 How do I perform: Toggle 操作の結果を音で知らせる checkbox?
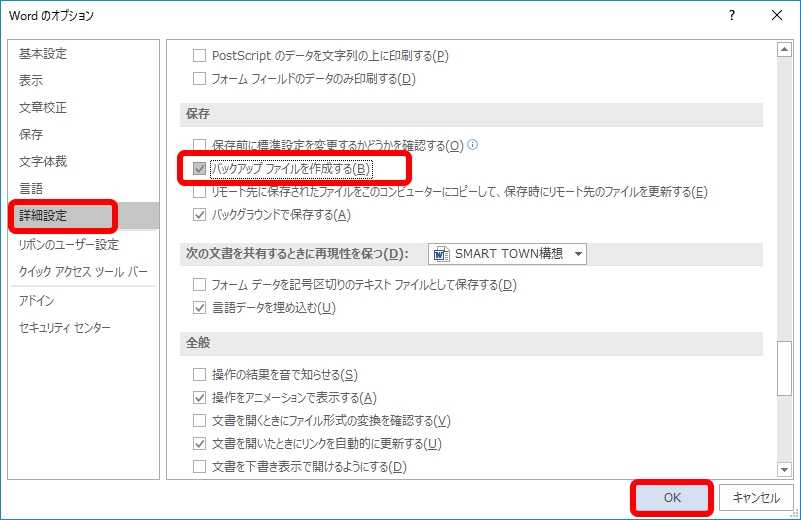(x=199, y=375)
